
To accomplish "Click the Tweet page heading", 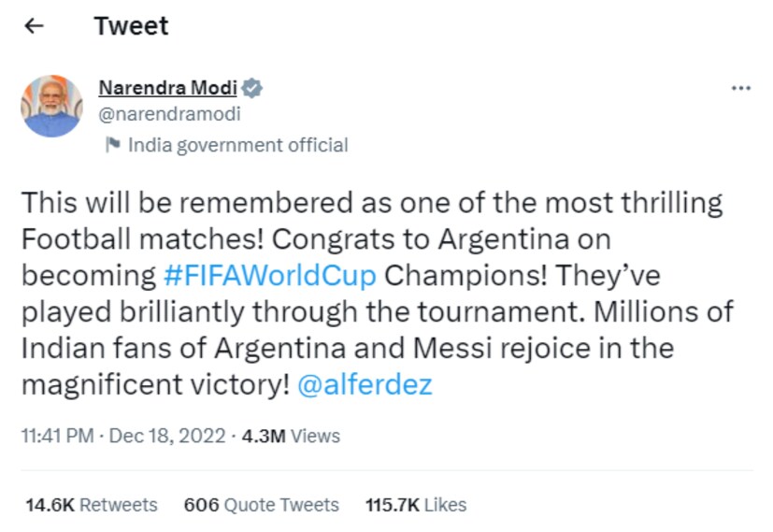I will pyautogui.click(x=131, y=26).
